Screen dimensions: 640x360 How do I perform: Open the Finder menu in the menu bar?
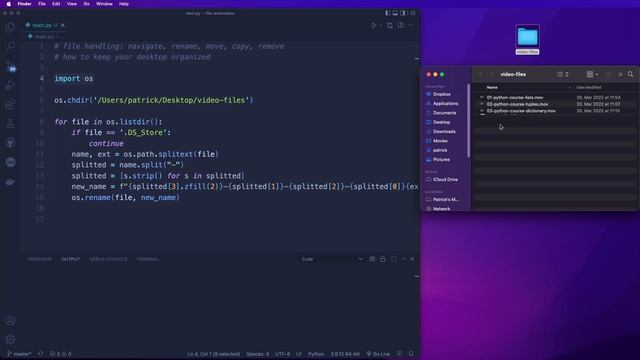point(24,4)
